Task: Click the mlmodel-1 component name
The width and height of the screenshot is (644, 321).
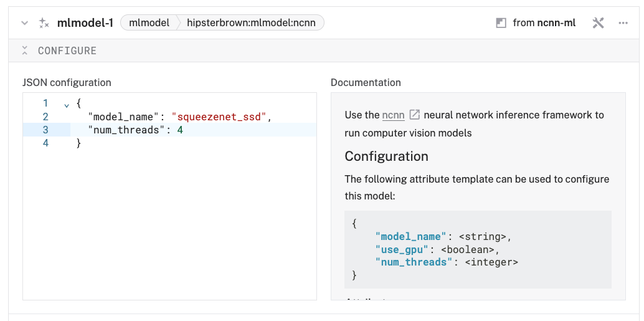Action: 85,23
